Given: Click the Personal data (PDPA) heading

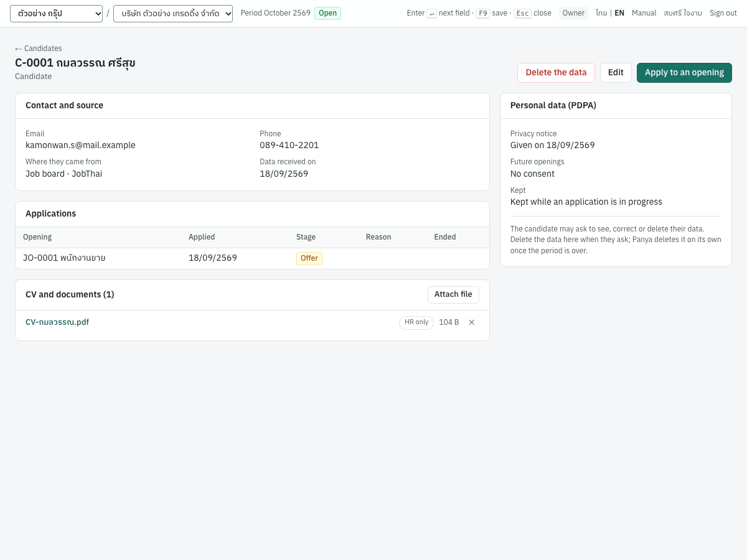Looking at the screenshot, I should 553,106.
